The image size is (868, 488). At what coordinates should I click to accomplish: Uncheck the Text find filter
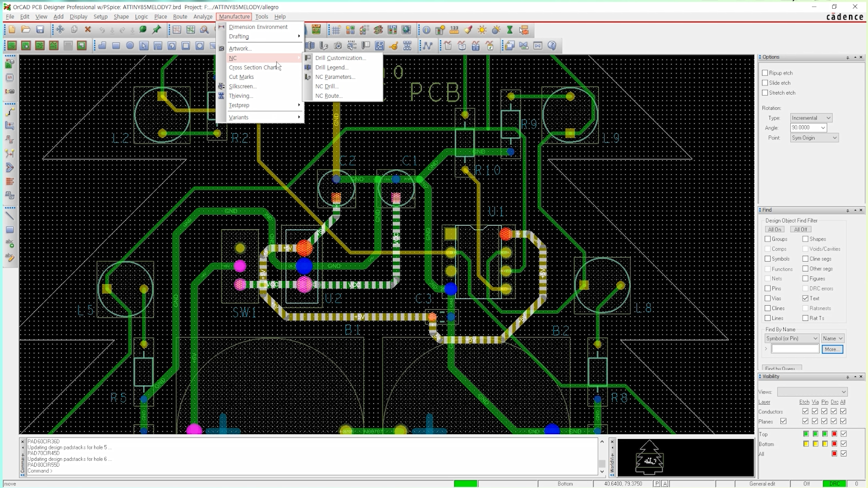(805, 298)
